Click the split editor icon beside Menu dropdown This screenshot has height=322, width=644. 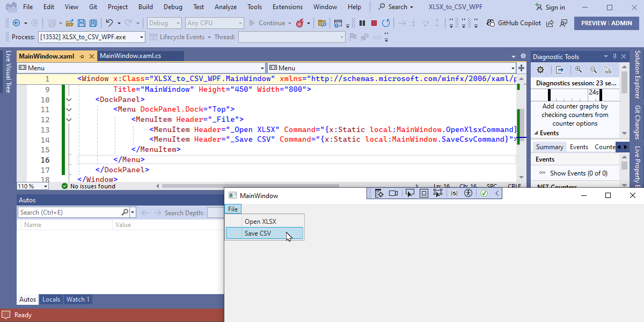point(521,68)
